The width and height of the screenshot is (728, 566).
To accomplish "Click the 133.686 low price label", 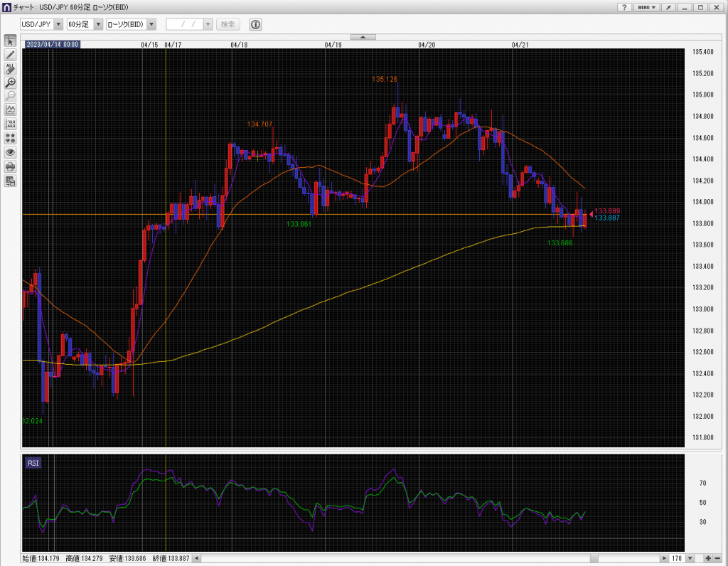I will click(560, 243).
